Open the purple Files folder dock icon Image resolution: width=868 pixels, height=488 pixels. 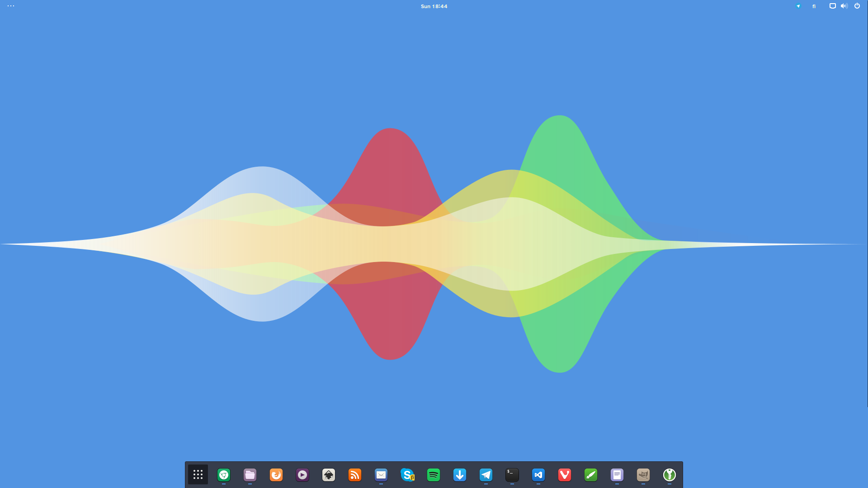tap(250, 475)
